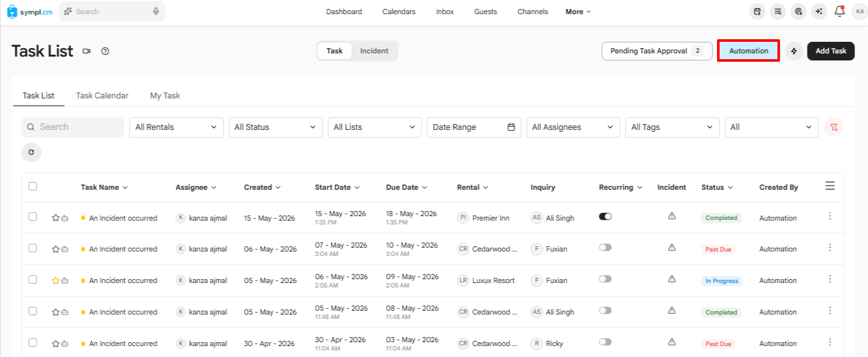868x357 pixels.
Task: Click the Add Task button
Action: [x=831, y=51]
